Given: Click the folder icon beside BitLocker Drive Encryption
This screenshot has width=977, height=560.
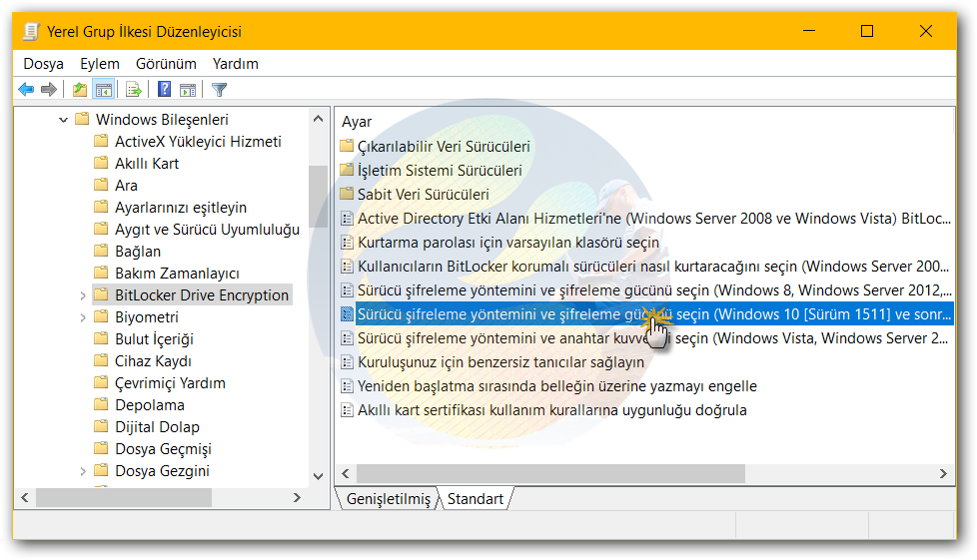Looking at the screenshot, I should click(x=101, y=294).
